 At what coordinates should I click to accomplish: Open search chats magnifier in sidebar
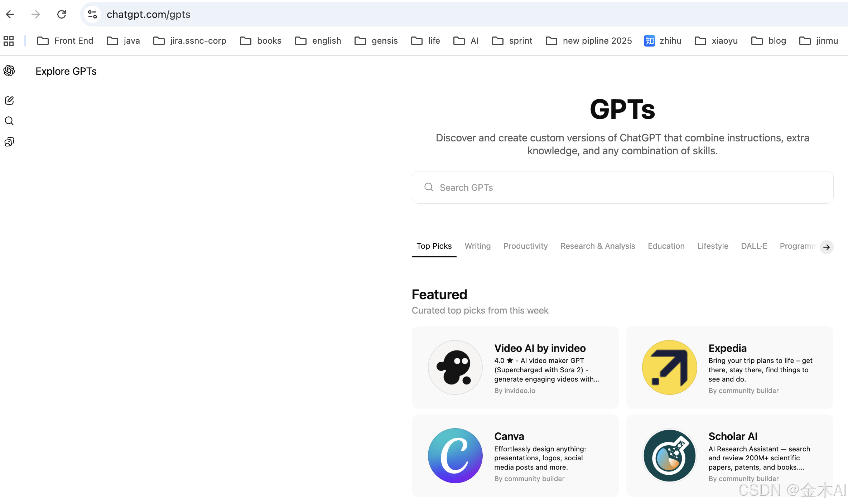(x=9, y=121)
